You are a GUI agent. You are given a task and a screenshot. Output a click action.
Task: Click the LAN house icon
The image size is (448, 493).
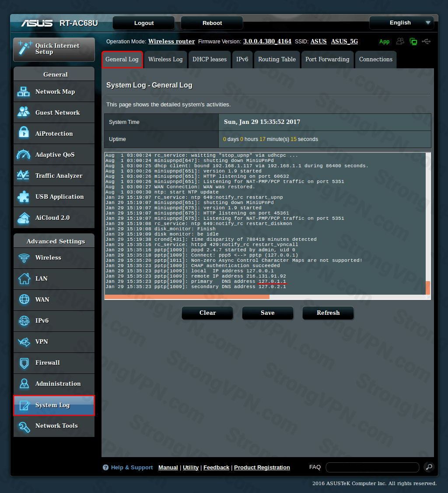(x=24, y=278)
